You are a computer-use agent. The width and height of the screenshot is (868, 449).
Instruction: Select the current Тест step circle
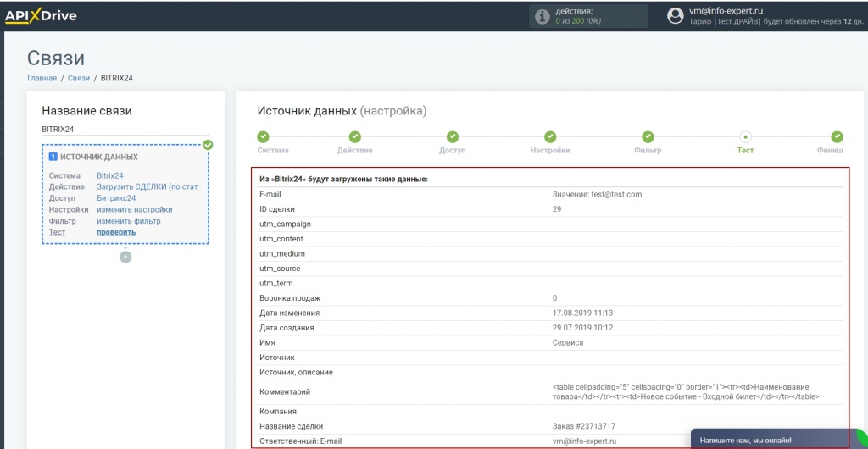[745, 136]
